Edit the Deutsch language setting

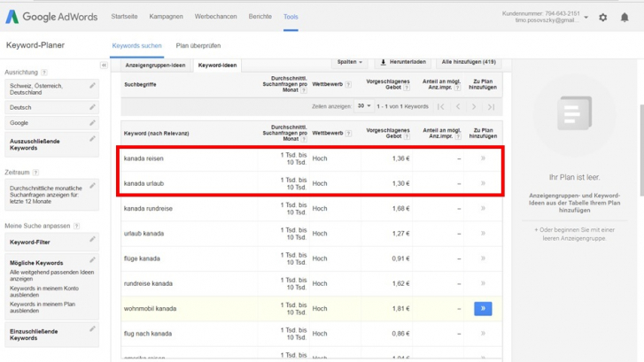click(x=92, y=107)
